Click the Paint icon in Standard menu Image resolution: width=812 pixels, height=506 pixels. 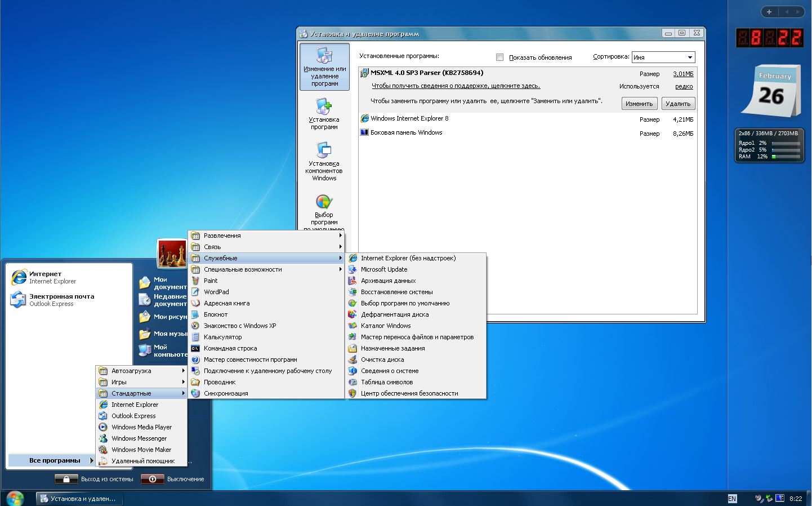[195, 281]
